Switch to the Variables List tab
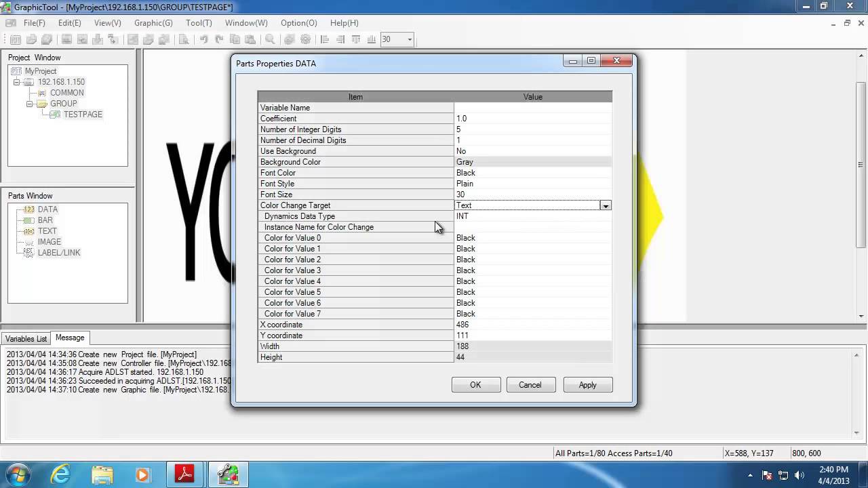Screen dimensions: 868x488 [26, 338]
